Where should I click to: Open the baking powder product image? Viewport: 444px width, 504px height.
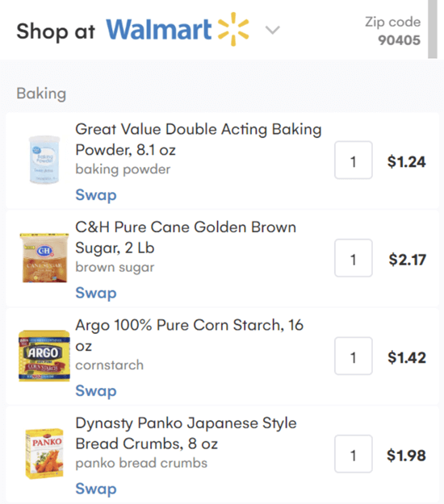pyautogui.click(x=44, y=160)
